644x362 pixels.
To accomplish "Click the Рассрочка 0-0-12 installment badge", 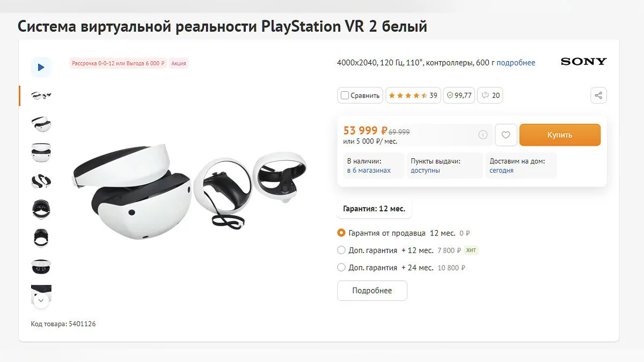I will pyautogui.click(x=118, y=63).
